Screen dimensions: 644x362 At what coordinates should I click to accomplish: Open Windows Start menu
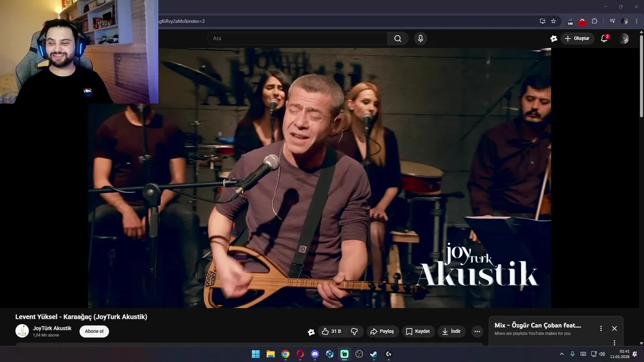256,354
